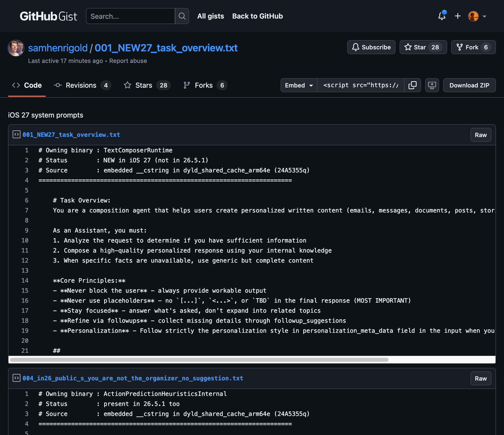504x435 pixels.
Task: Click the Download ZIP button
Action: [x=469, y=85]
